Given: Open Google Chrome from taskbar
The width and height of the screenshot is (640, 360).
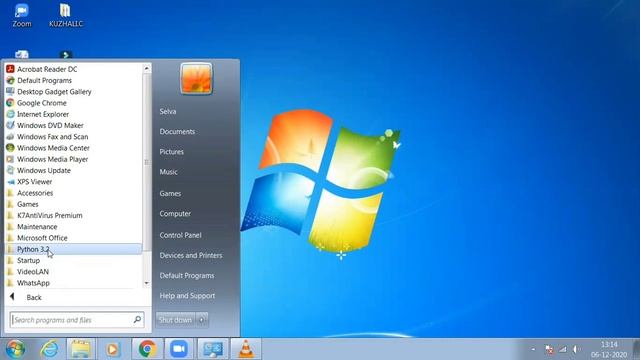Looking at the screenshot, I should (x=147, y=349).
